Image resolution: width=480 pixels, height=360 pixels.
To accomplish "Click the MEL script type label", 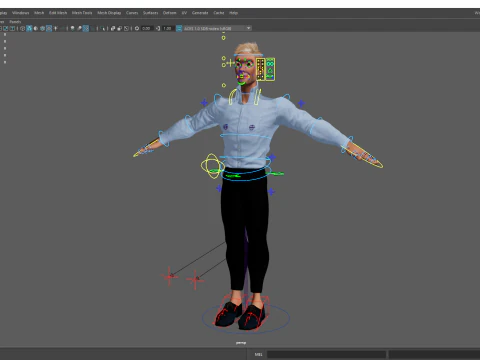I will (258, 354).
